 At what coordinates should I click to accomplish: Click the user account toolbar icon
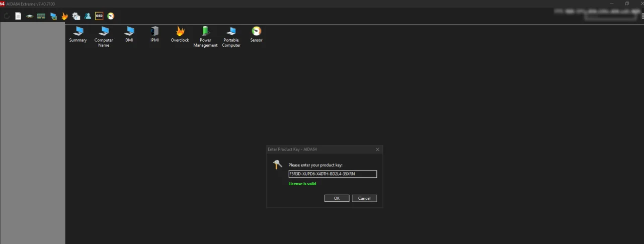click(x=88, y=16)
